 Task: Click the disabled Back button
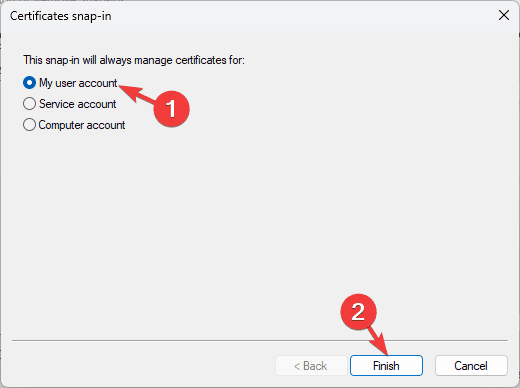pyautogui.click(x=311, y=366)
